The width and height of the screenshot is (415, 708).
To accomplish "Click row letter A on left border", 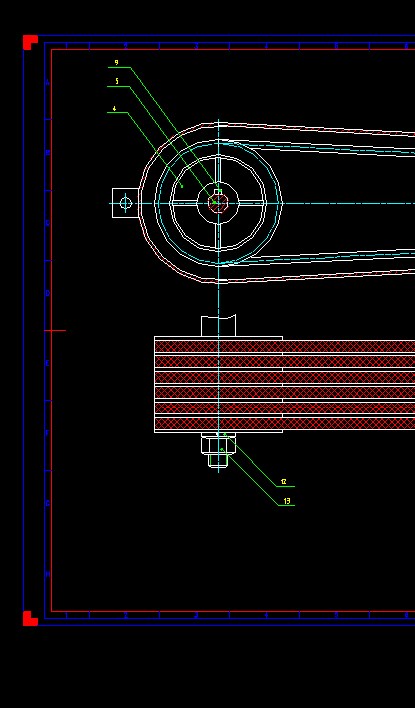I will [47, 83].
